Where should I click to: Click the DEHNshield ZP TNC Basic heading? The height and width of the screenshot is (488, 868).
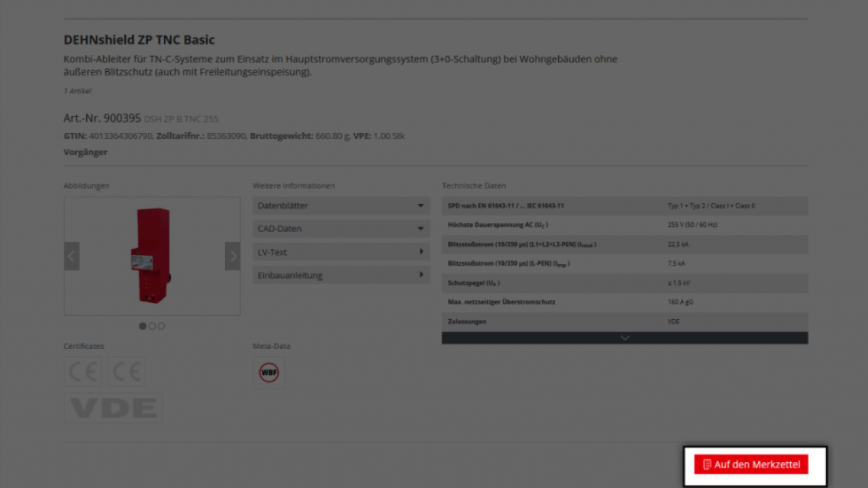click(139, 40)
